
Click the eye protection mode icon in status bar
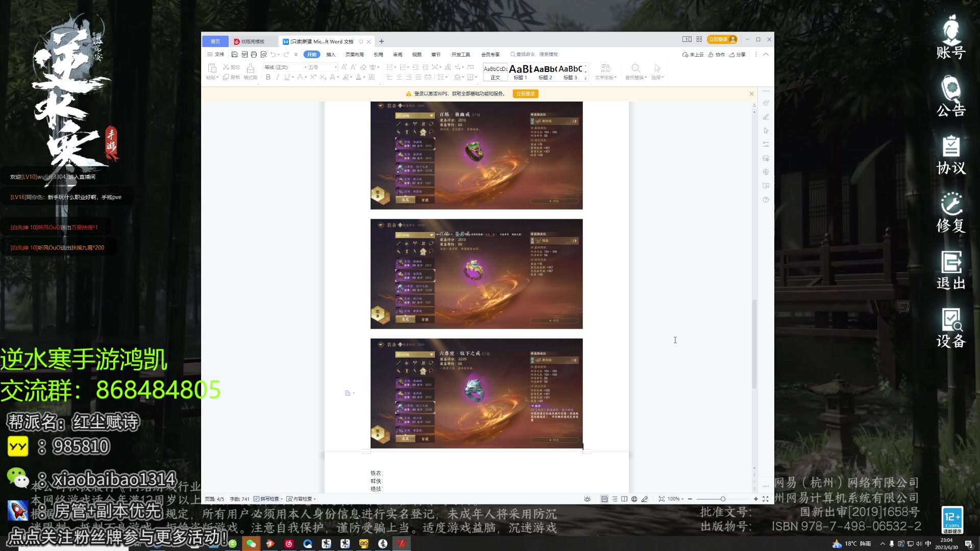coord(587,499)
